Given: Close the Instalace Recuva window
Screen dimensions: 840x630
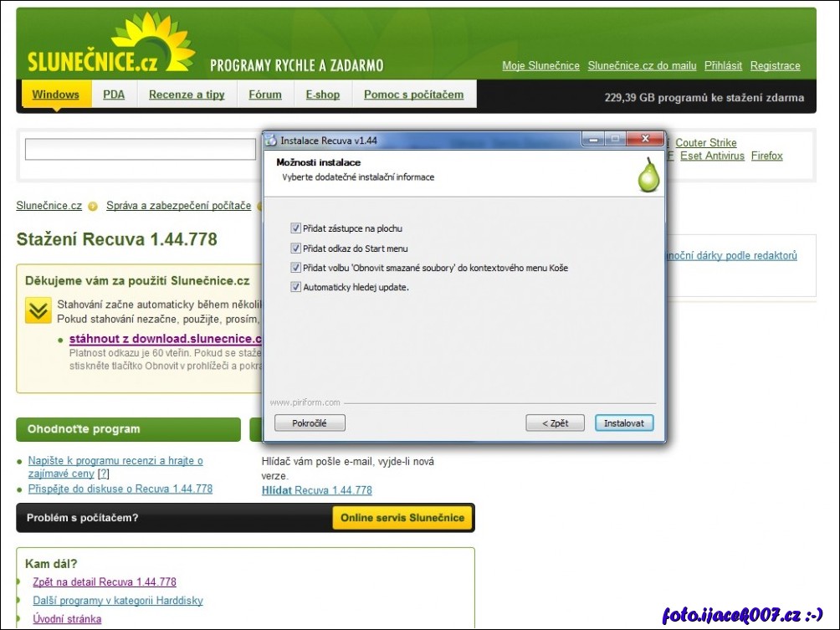Looking at the screenshot, I should pos(644,139).
